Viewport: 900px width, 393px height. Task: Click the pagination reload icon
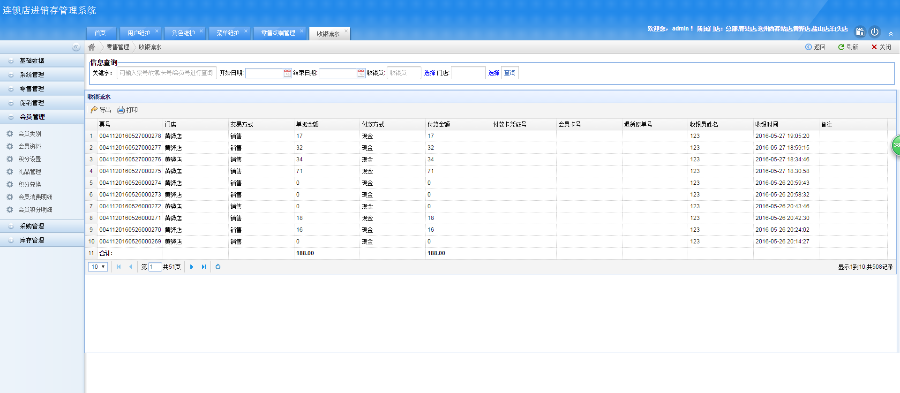point(218,267)
